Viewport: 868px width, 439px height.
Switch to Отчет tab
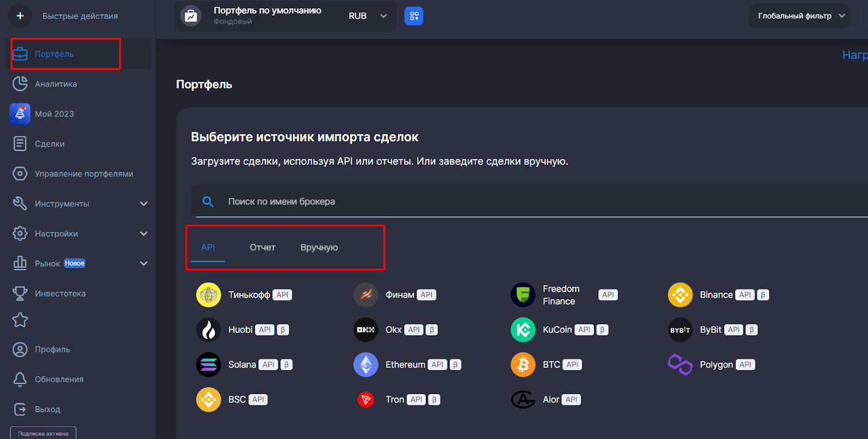(x=263, y=247)
